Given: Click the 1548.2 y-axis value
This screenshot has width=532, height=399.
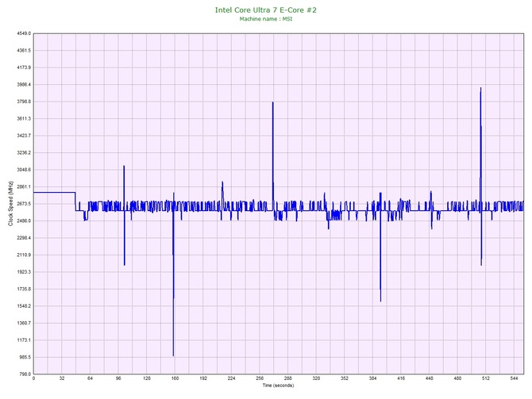Looking at the screenshot, I should click(24, 306).
